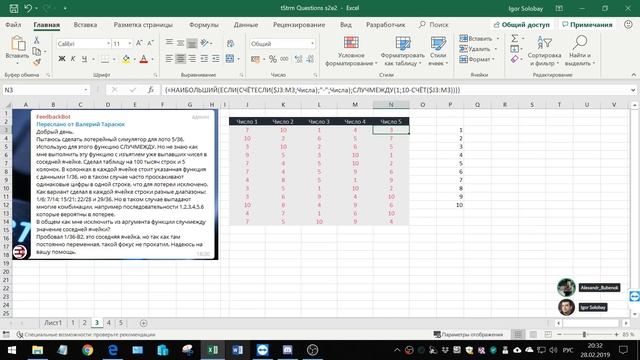This screenshot has height=360, width=640.
Task: Click the Increase Indent icon
Action: (216, 59)
